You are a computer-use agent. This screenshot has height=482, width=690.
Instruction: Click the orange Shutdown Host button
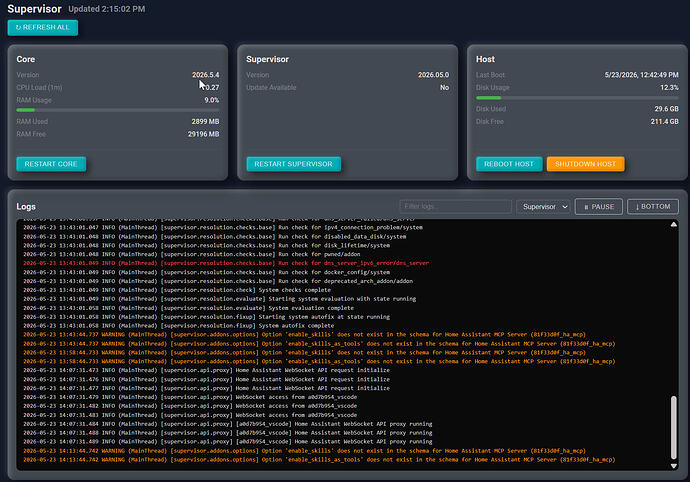pos(585,164)
